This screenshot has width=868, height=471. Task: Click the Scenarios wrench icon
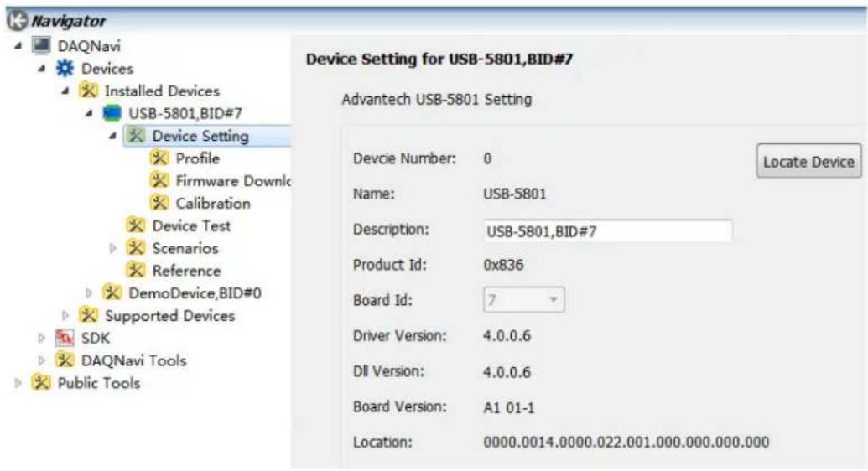coord(136,247)
